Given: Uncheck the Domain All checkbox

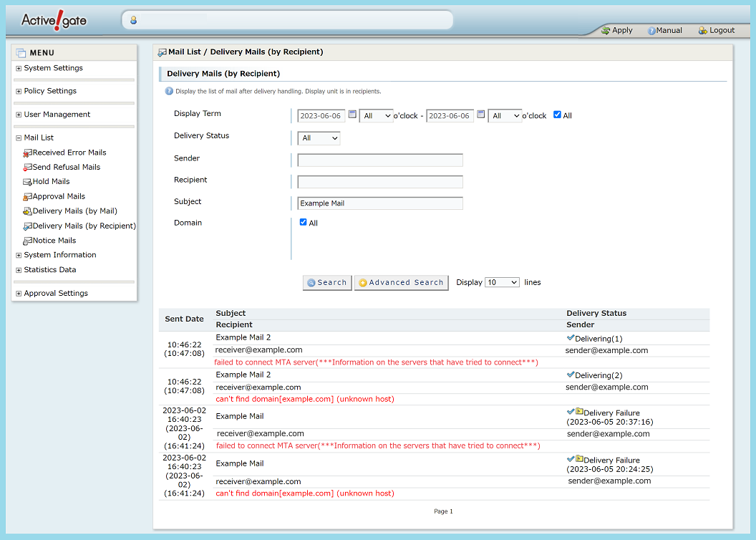Looking at the screenshot, I should coord(304,222).
